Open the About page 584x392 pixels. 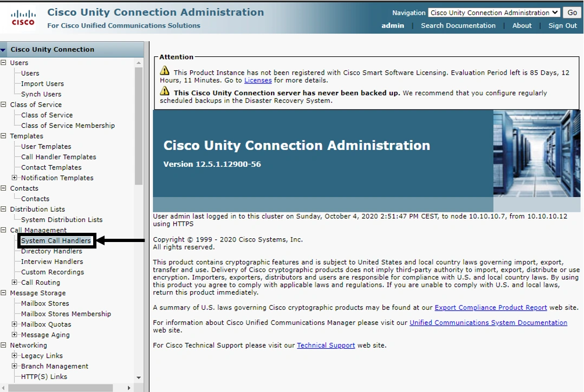coord(522,25)
